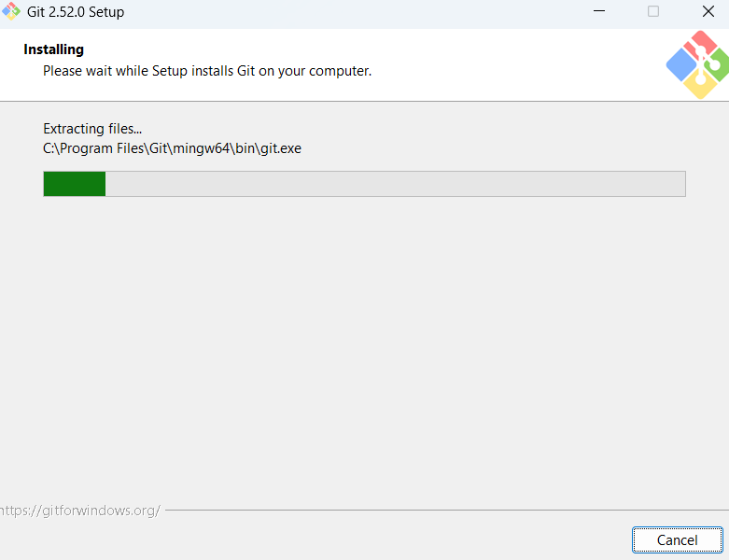
Task: Click the "Extracting files..." status text
Action: click(92, 128)
